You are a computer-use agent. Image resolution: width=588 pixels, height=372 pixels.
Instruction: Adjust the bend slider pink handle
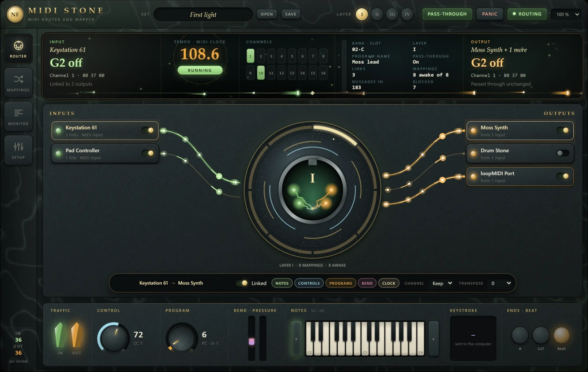[x=252, y=341]
